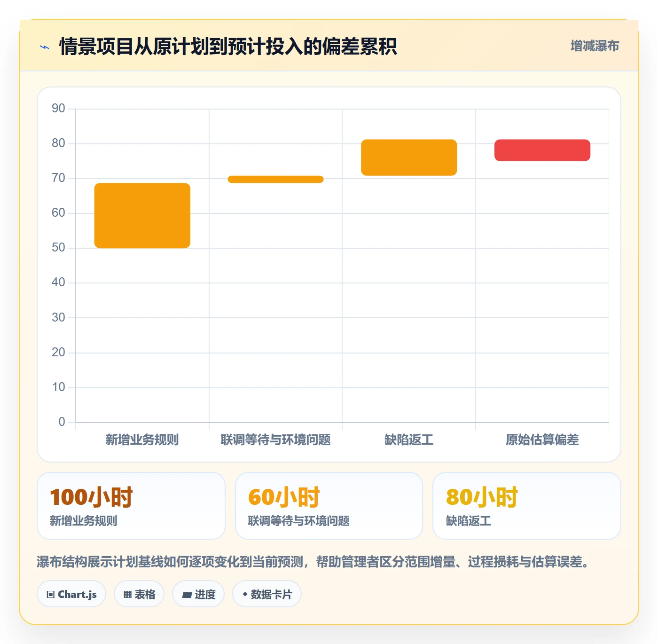Click the 联调等待与环境问题 caption below 60小时
Image resolution: width=658 pixels, height=644 pixels.
(299, 521)
